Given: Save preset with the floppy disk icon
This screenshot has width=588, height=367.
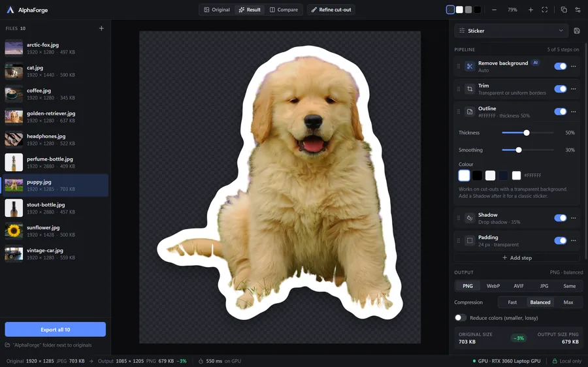Looking at the screenshot, I should [x=577, y=31].
